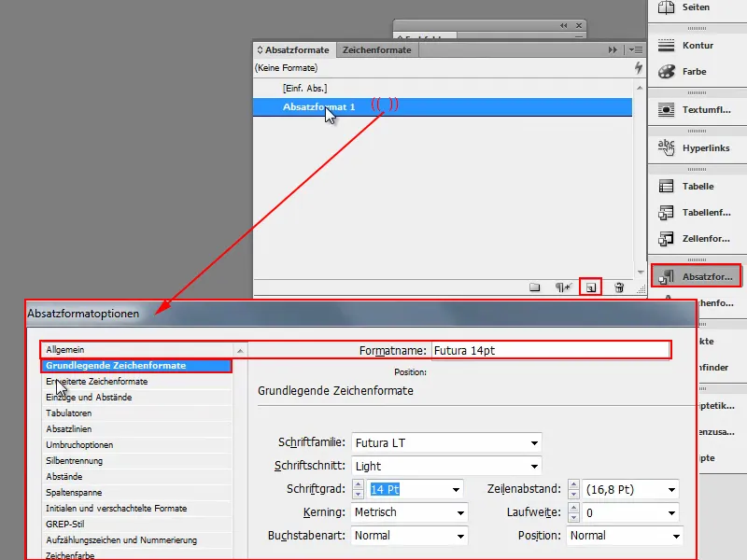Increase Schriftgrad with up stepper arrow
The width and height of the screenshot is (747, 560).
point(359,484)
